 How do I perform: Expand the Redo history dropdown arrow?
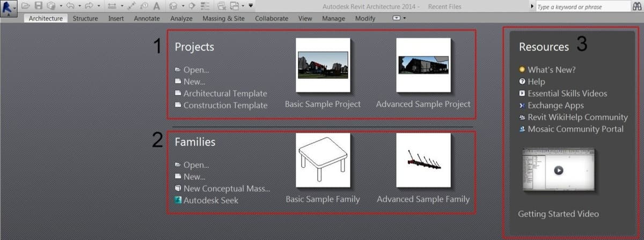99,6
